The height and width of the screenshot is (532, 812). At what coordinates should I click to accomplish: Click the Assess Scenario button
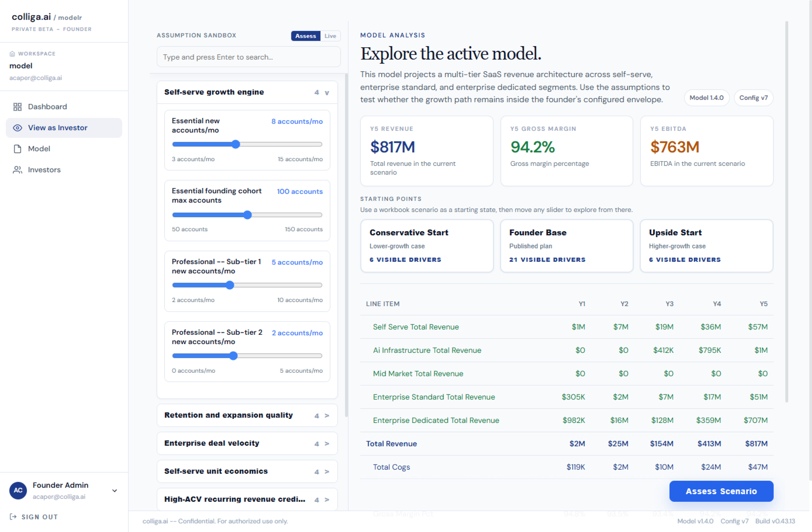[721, 491]
